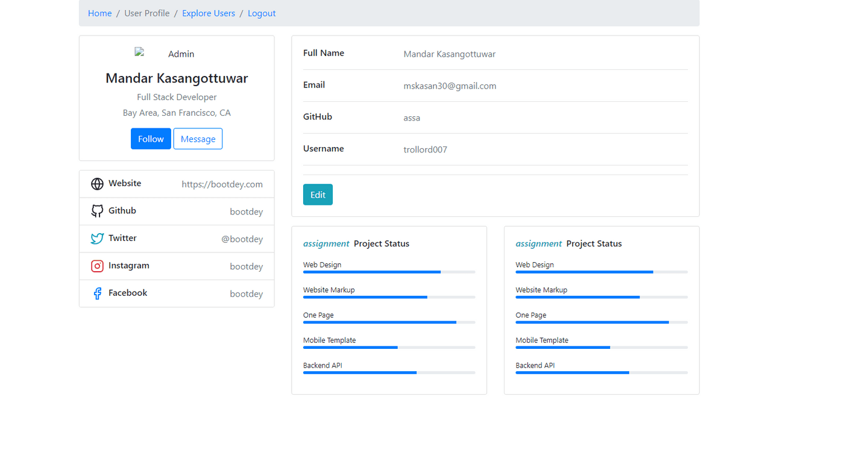Click the bootdey value in Facebook row
This screenshot has width=868, height=473.
[x=246, y=294]
